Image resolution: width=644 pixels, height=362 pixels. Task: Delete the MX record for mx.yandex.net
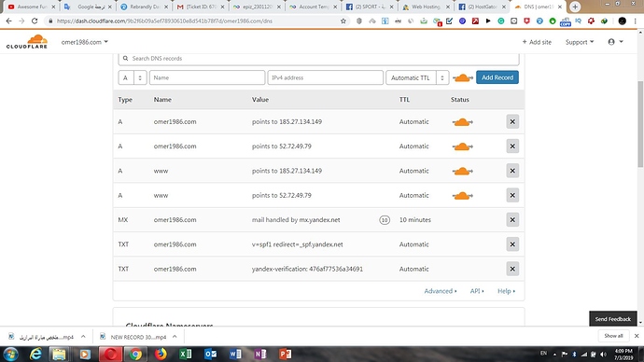pyautogui.click(x=512, y=219)
